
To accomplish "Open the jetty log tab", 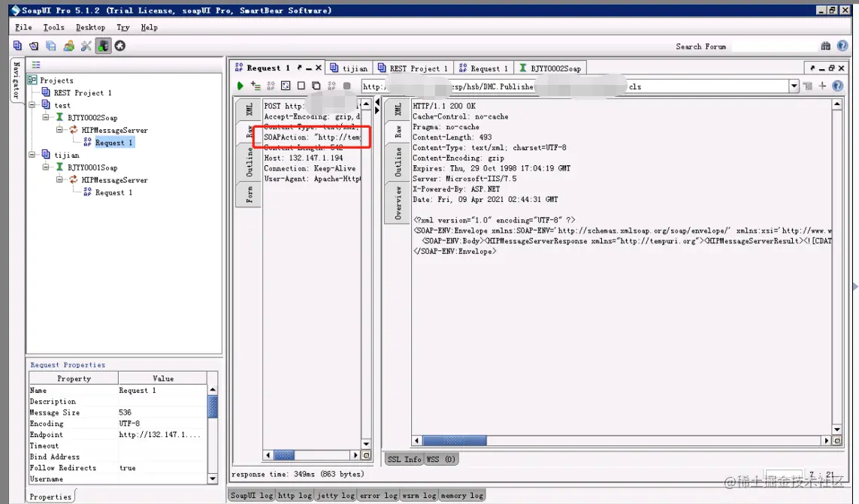I will pos(335,495).
